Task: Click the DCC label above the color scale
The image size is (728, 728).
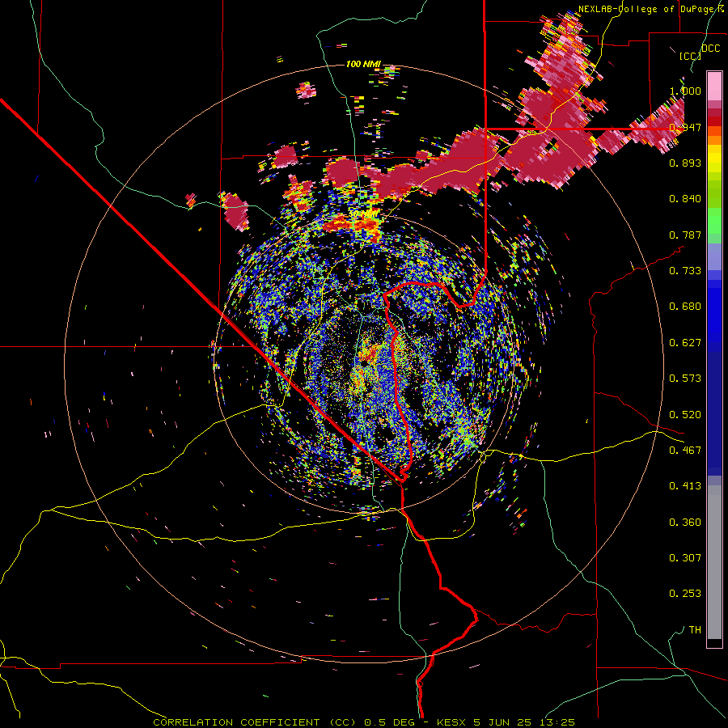Action: coord(710,49)
